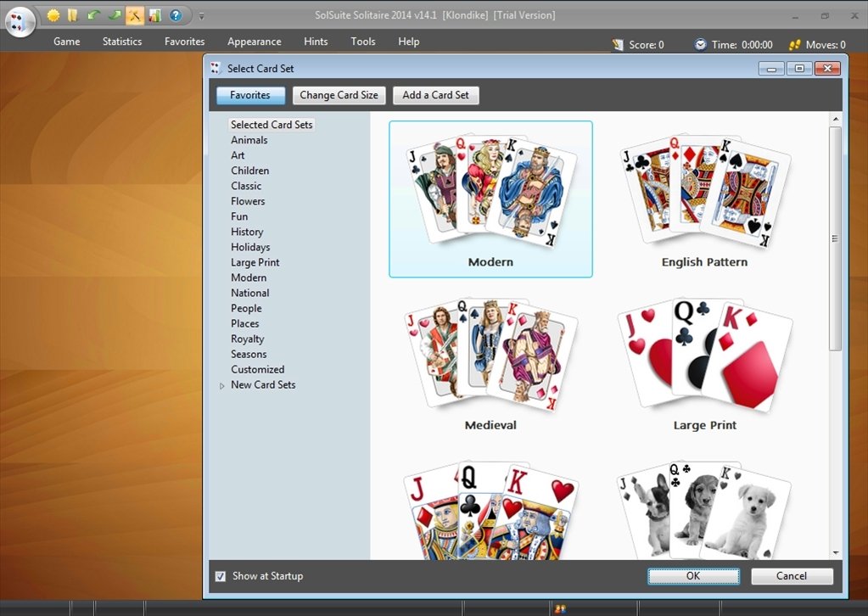Image resolution: width=868 pixels, height=616 pixels.
Task: Select the Modern category in the list
Action: click(x=249, y=277)
